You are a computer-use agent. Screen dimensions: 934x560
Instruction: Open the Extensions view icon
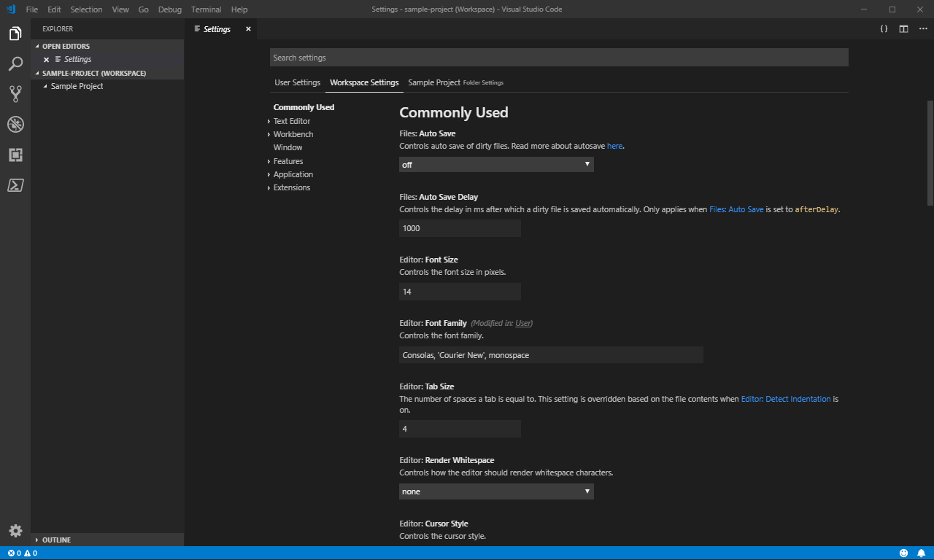15,155
